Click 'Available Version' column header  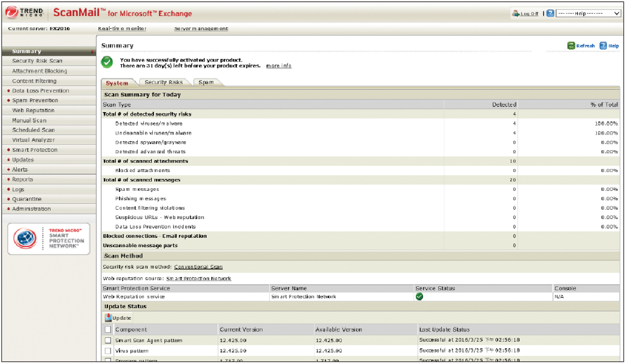(339, 330)
